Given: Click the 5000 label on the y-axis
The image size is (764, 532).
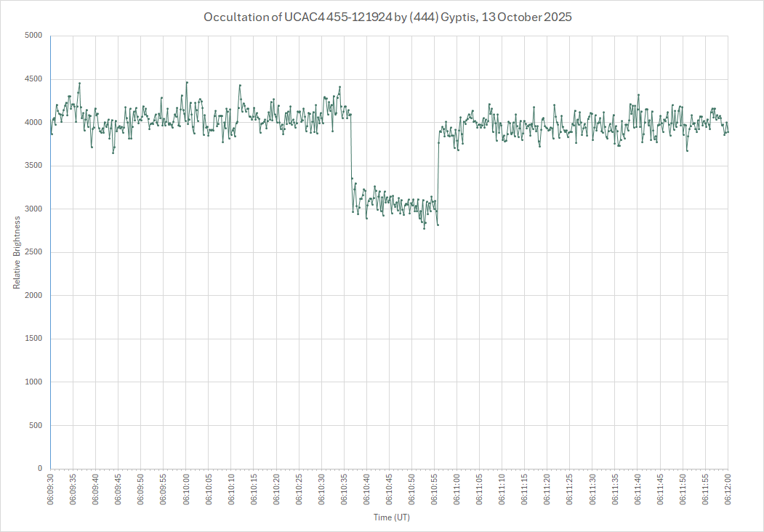Looking at the screenshot, I should click(x=33, y=36).
